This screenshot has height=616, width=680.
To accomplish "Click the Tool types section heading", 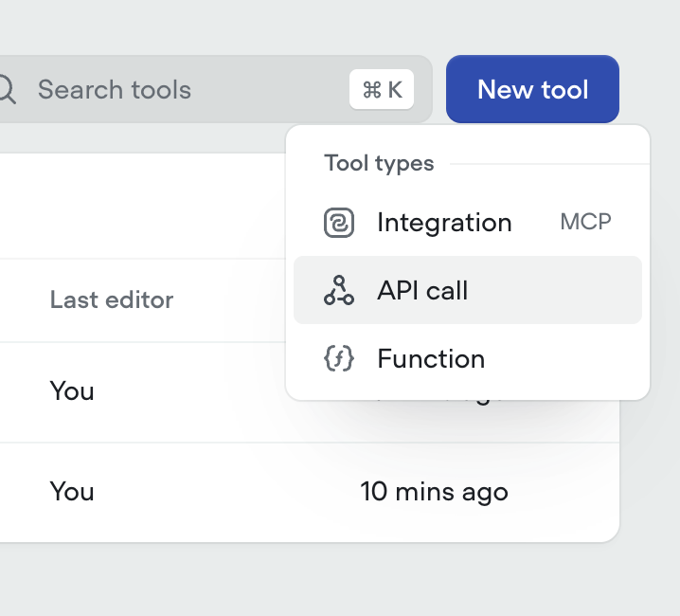I will [379, 164].
